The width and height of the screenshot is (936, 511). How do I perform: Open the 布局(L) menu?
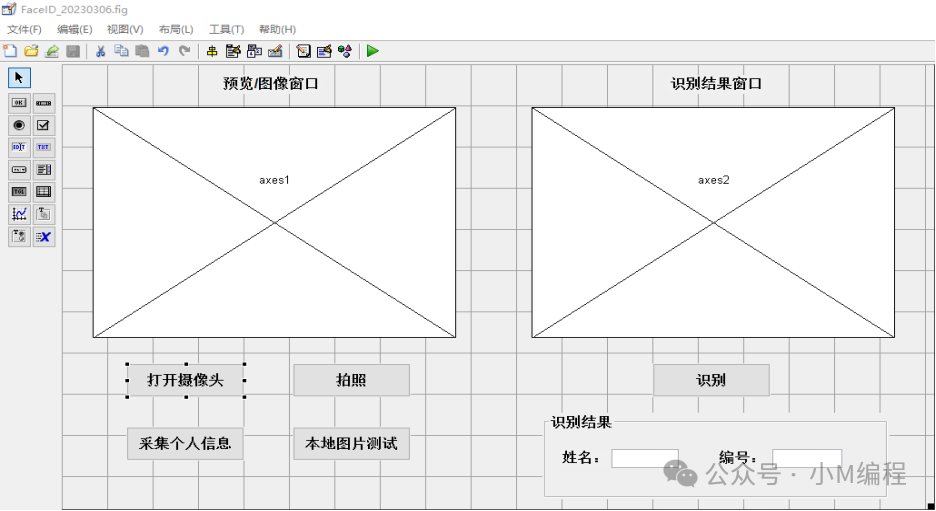click(x=176, y=29)
